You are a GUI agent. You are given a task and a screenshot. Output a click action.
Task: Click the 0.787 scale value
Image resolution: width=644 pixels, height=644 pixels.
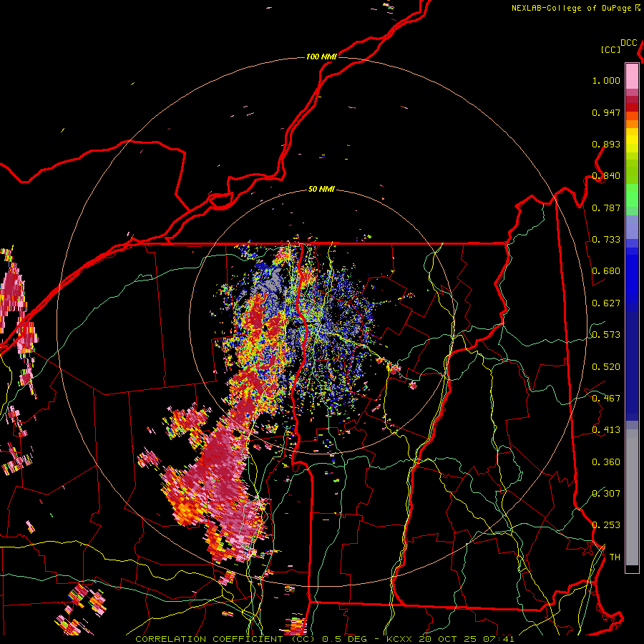[x=606, y=208]
